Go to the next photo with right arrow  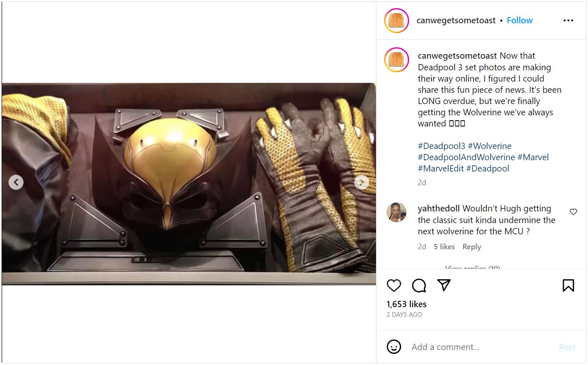361,182
